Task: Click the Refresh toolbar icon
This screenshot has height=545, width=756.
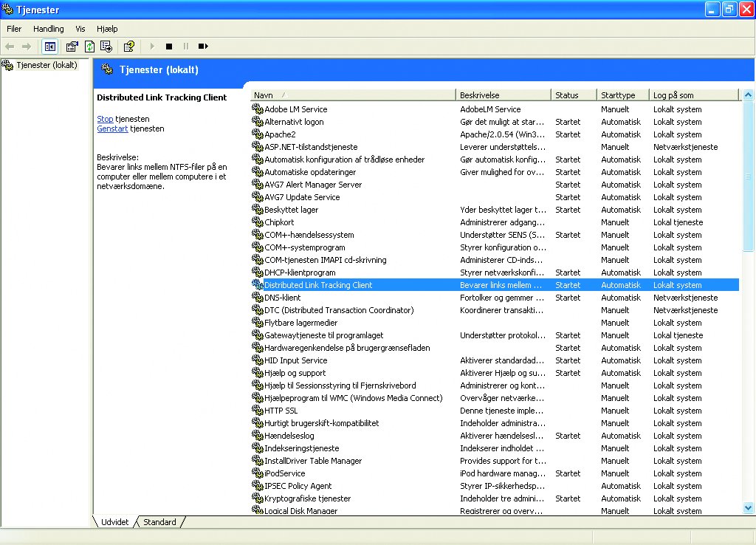Action: 89,47
